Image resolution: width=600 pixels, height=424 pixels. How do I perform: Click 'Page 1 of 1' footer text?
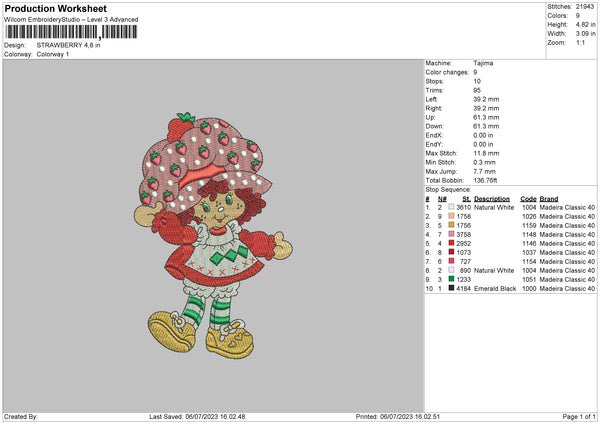579,417
